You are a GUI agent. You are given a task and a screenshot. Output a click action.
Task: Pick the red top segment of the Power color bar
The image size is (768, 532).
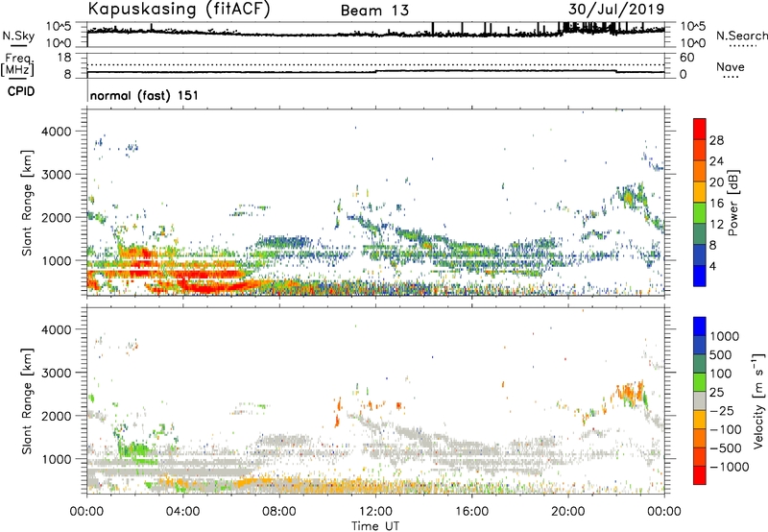point(700,130)
